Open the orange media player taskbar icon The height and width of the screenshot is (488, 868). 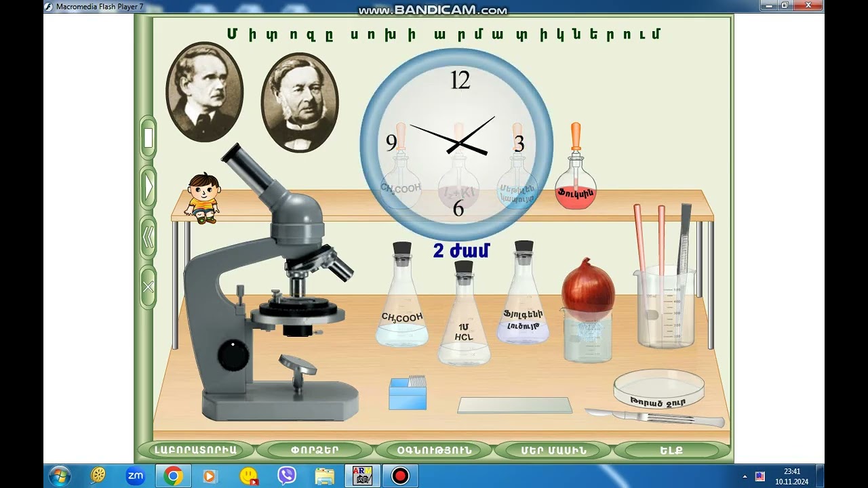pos(210,476)
